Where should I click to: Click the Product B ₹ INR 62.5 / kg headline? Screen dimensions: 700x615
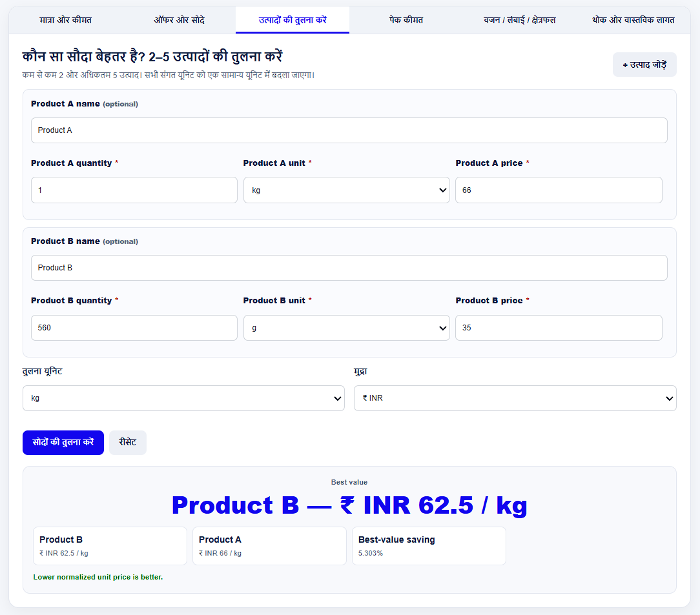(349, 505)
